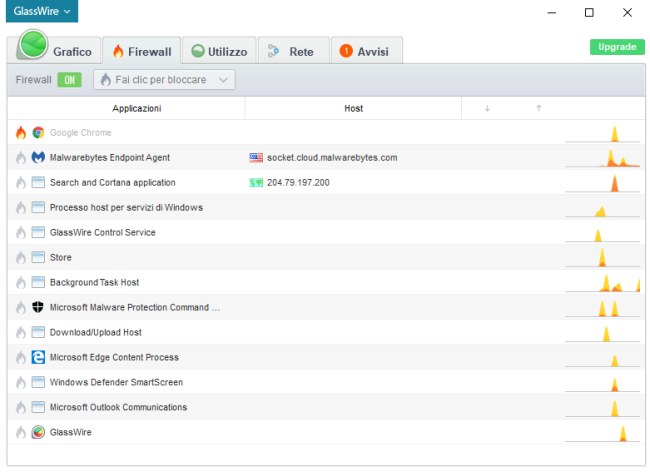Block Malwarebytes Endpoint Agent via flame icon
The image size is (650, 472).
[x=21, y=158]
